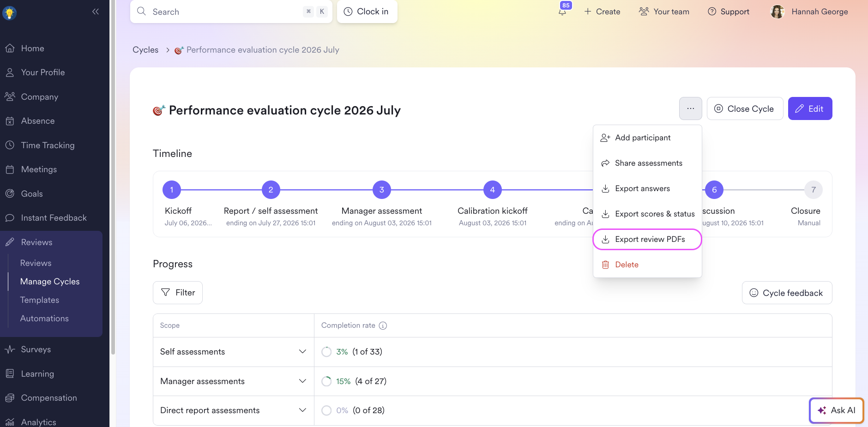This screenshot has width=868, height=427.
Task: Click the Ask AI sparkle button
Action: (x=836, y=410)
